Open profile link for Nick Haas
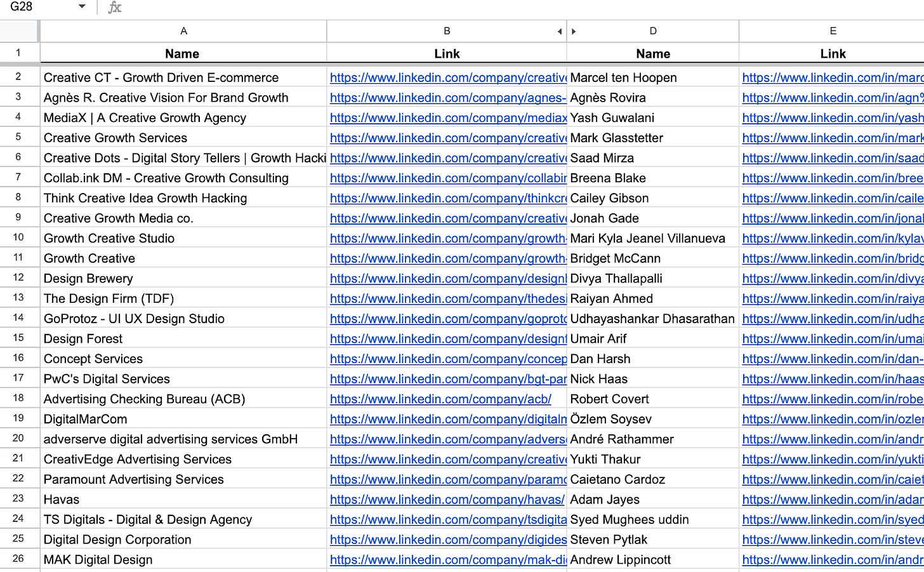 coord(833,378)
